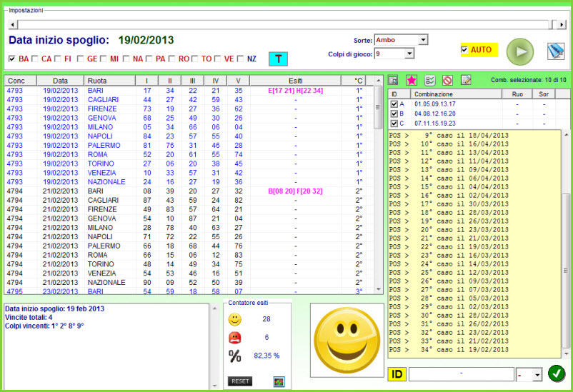
Task: Click the green checkmark confirm icon
Action: coord(557,373)
